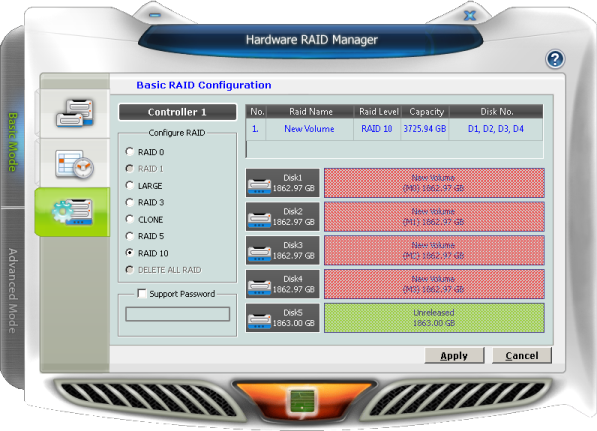Switch to the Basic Mode tab

click(x=12, y=142)
